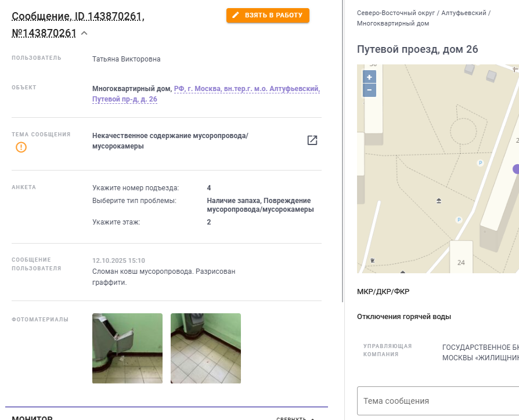
Task: Open the МКР/ДКР/ФКР section
Action: pos(383,292)
